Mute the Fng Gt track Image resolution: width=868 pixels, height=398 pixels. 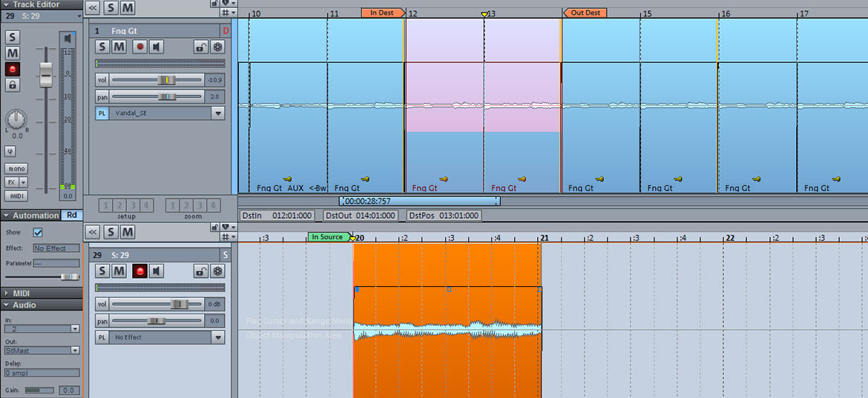(119, 47)
